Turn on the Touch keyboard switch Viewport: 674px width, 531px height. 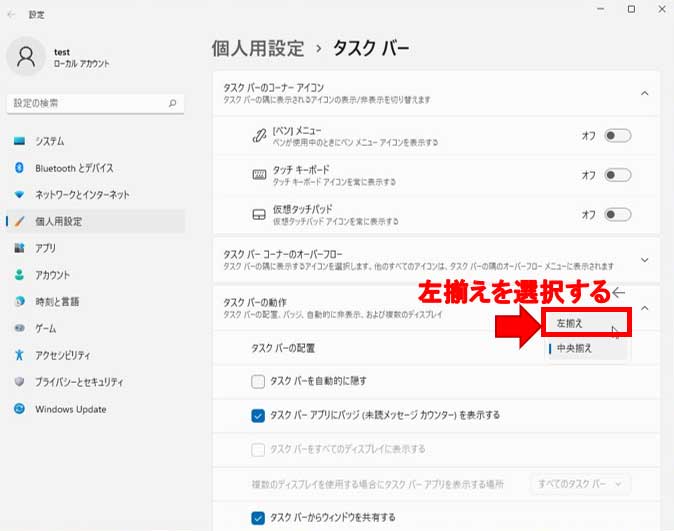pos(617,175)
